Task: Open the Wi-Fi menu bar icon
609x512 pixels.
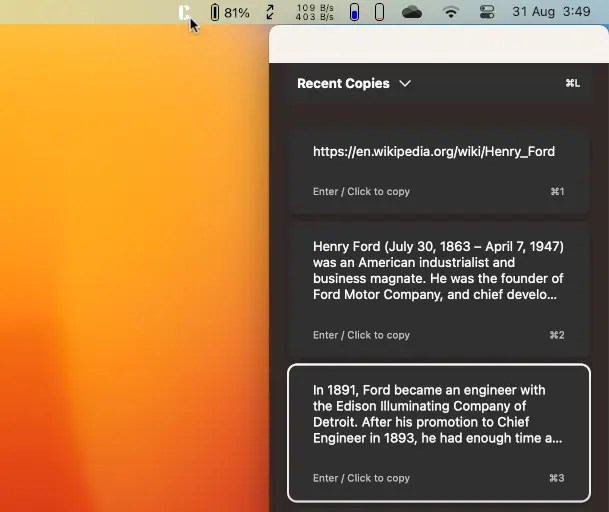Action: click(451, 12)
